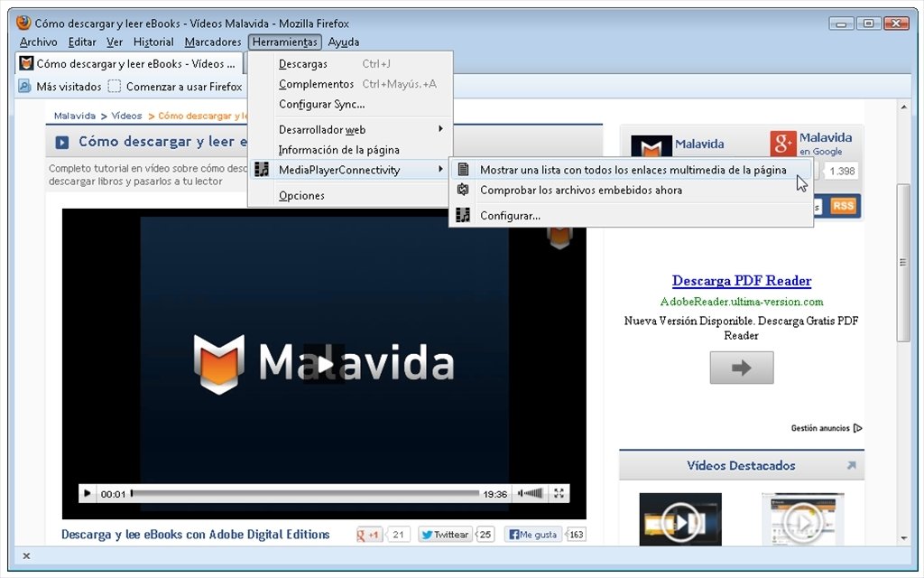Choose Configurar Sync... entry

(351, 104)
